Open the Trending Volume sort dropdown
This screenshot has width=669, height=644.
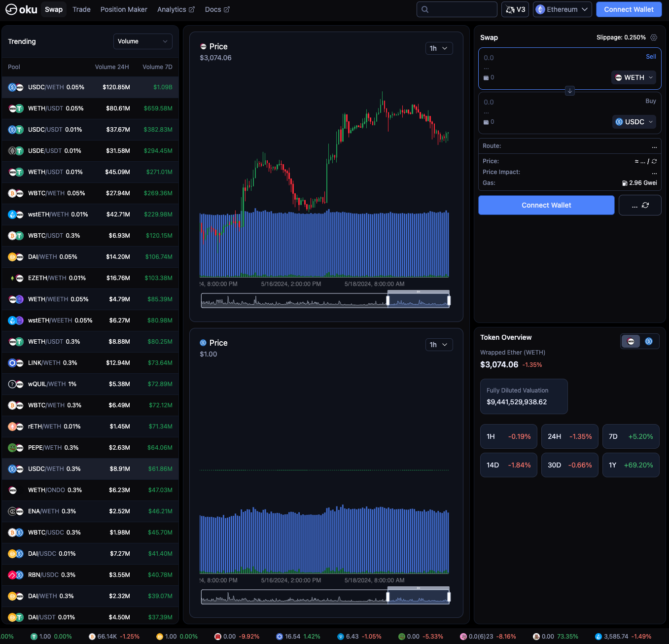coord(143,41)
